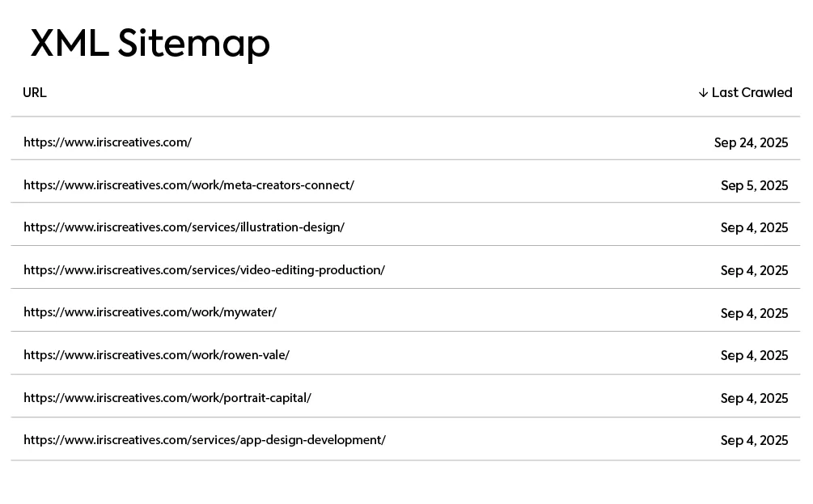Open the meta-creators-connect work page link
Image resolution: width=813 pixels, height=504 pixels.
click(x=188, y=184)
